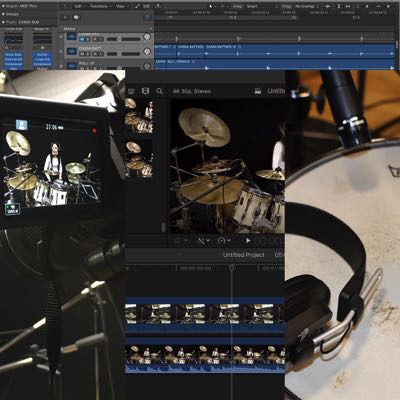Click the ROLL UP track pan knob
The height and width of the screenshot is (400, 400).
(x=147, y=66)
